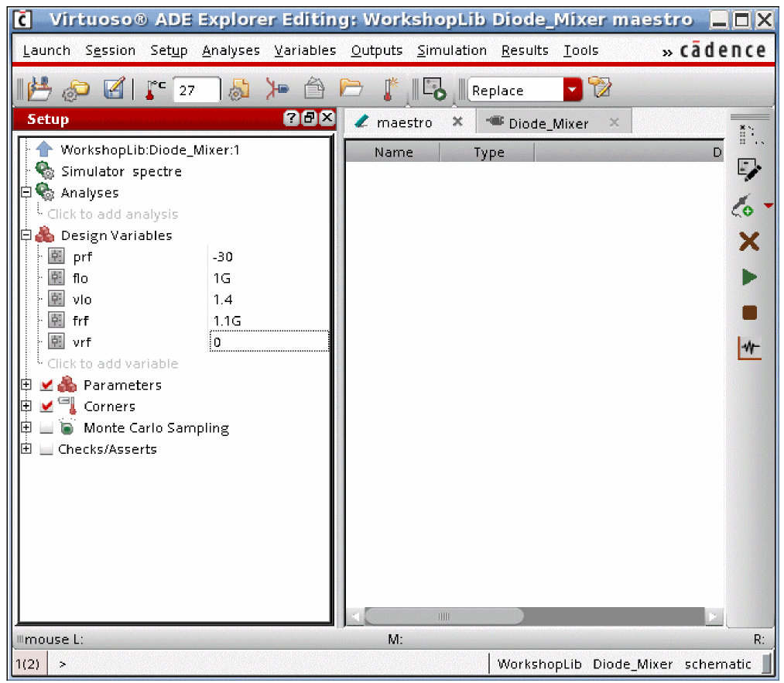
Task: Close the maestro tab
Action: (457, 122)
